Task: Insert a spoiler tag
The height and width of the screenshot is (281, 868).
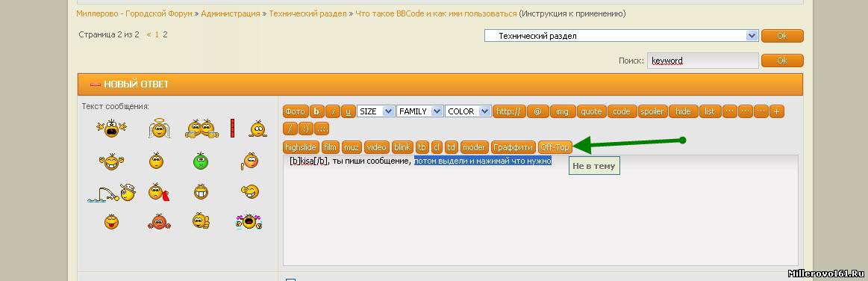Action: pyautogui.click(x=652, y=111)
